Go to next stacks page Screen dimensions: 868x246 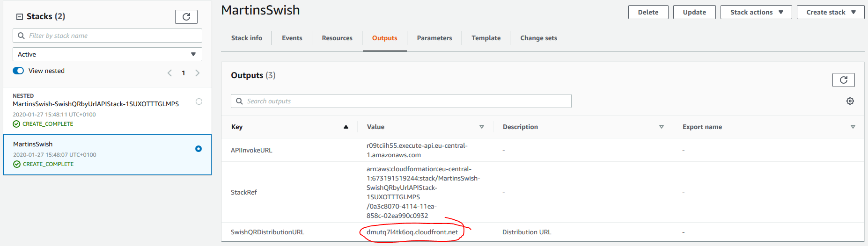point(198,73)
